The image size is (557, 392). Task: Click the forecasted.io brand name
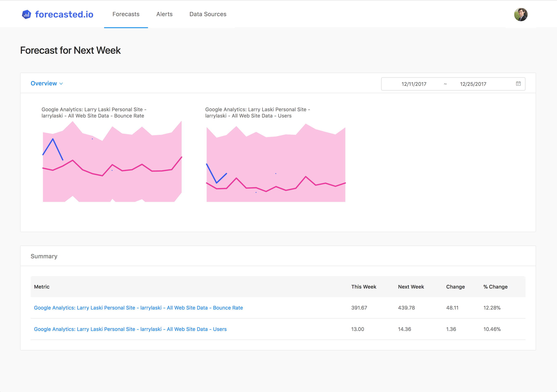click(x=64, y=14)
